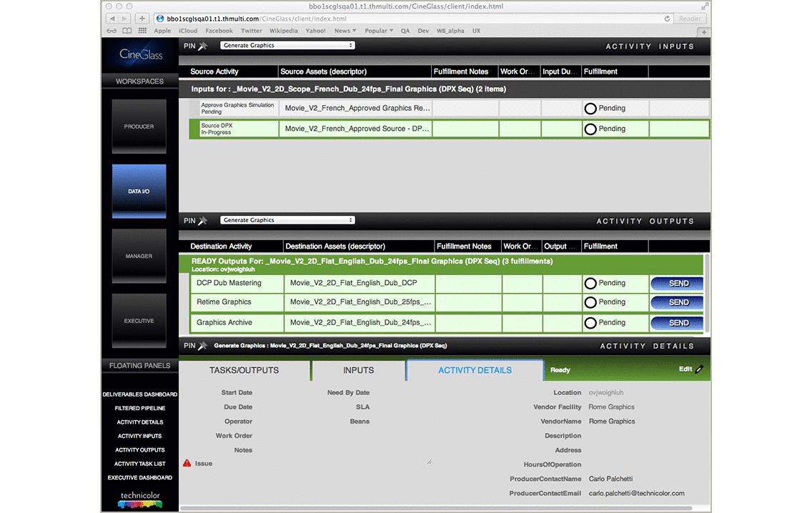Click the Activity Outputs vertical scrollbar
Image resolution: width=812 pixels, height=513 pixels.
[x=707, y=293]
